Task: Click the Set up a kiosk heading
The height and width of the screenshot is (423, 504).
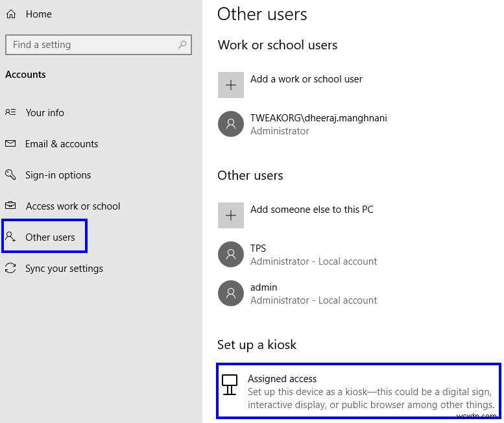Action: [256, 345]
